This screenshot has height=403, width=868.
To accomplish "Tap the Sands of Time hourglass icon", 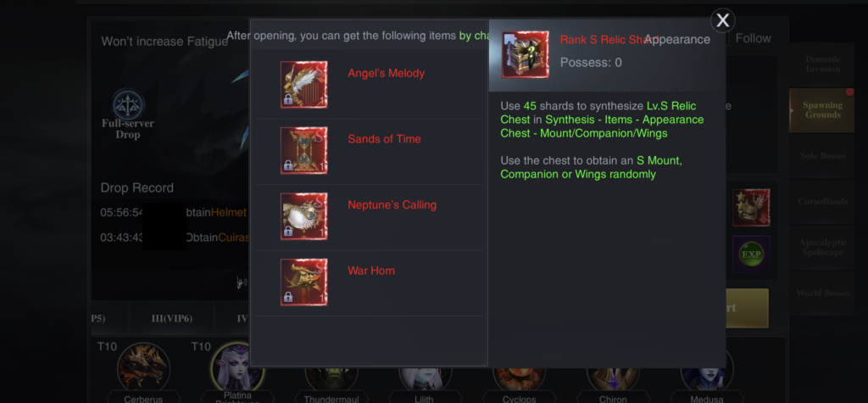I will [x=304, y=150].
